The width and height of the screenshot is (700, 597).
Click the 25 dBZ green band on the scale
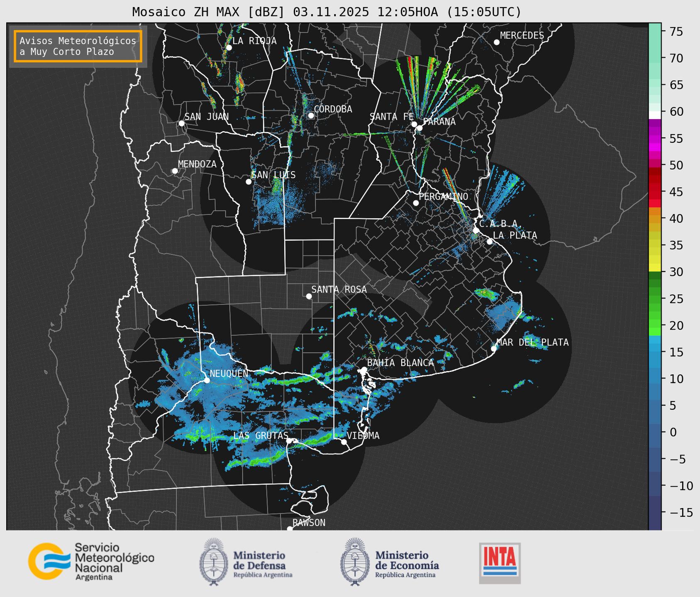(655, 298)
